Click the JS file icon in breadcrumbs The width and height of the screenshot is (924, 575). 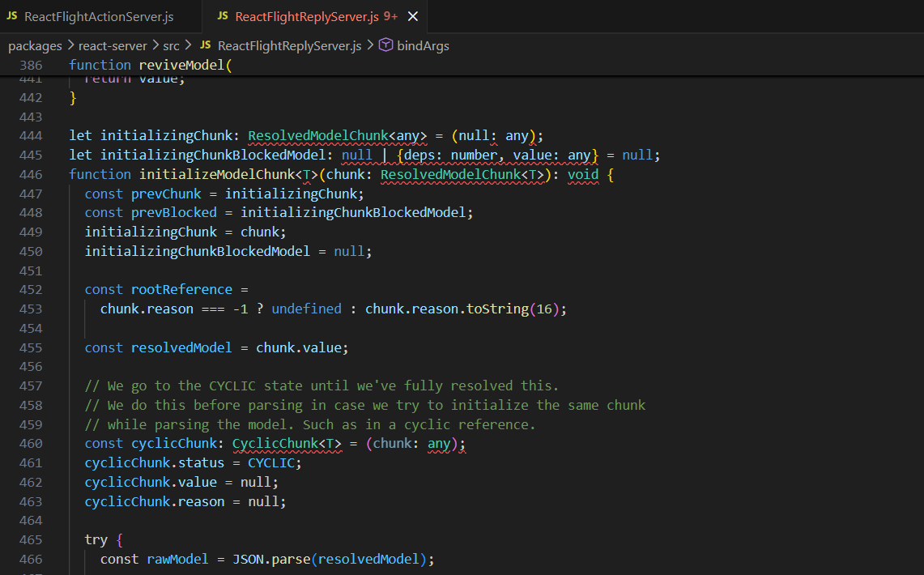206,45
